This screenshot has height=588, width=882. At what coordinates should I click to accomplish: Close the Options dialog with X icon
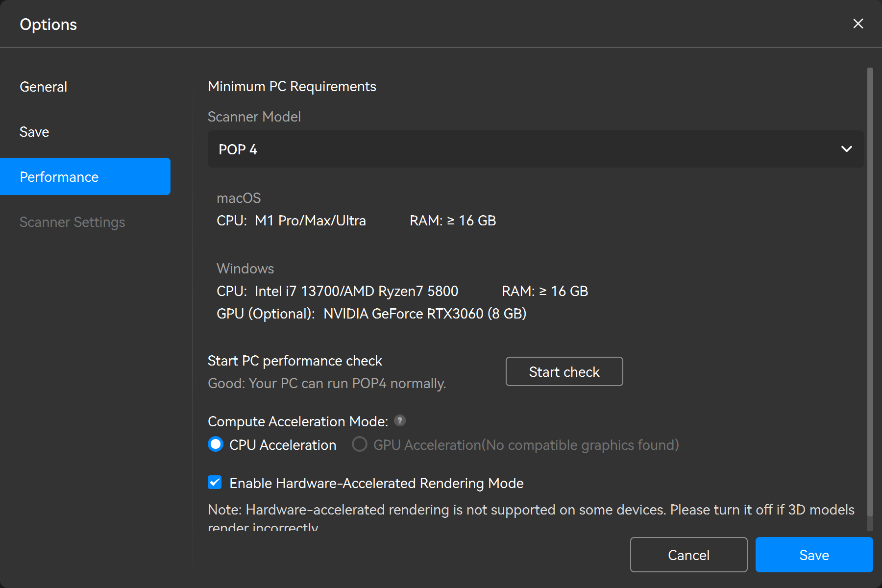click(858, 24)
